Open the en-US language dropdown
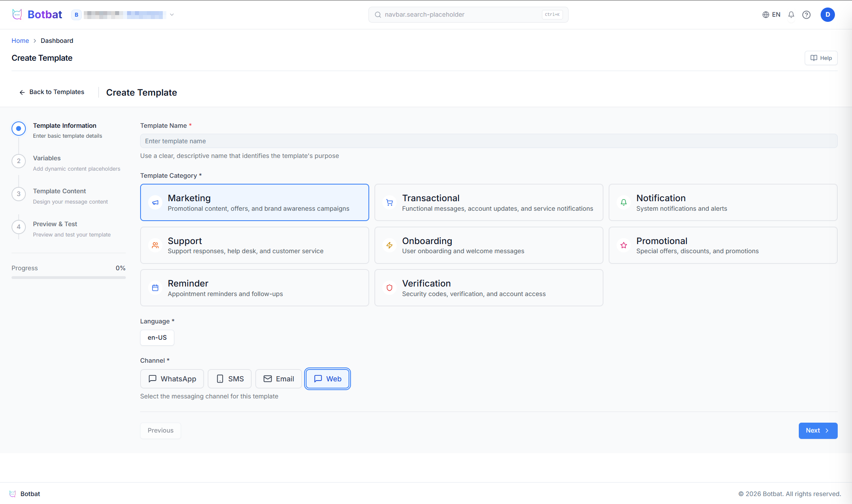The width and height of the screenshot is (852, 504). [157, 338]
